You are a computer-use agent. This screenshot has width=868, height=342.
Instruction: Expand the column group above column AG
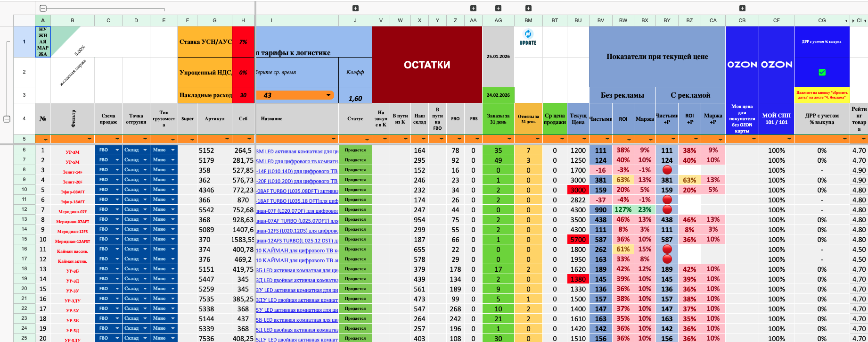coord(498,8)
